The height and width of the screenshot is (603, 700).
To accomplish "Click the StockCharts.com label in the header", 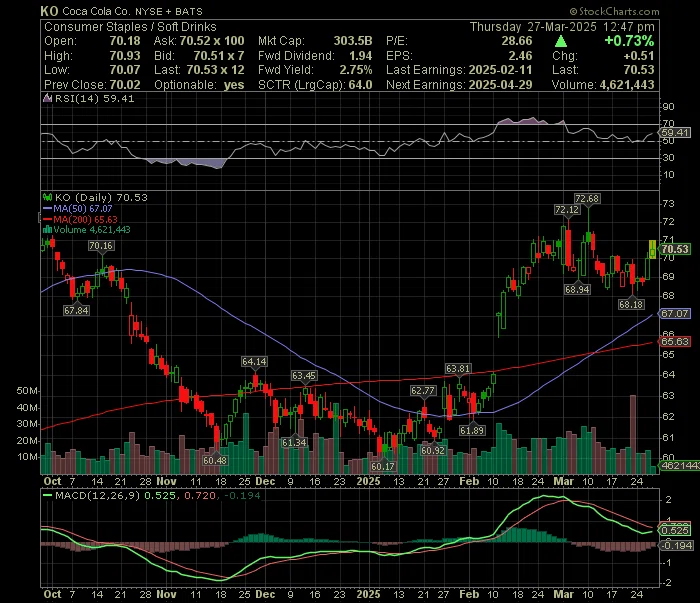I will tap(614, 11).
